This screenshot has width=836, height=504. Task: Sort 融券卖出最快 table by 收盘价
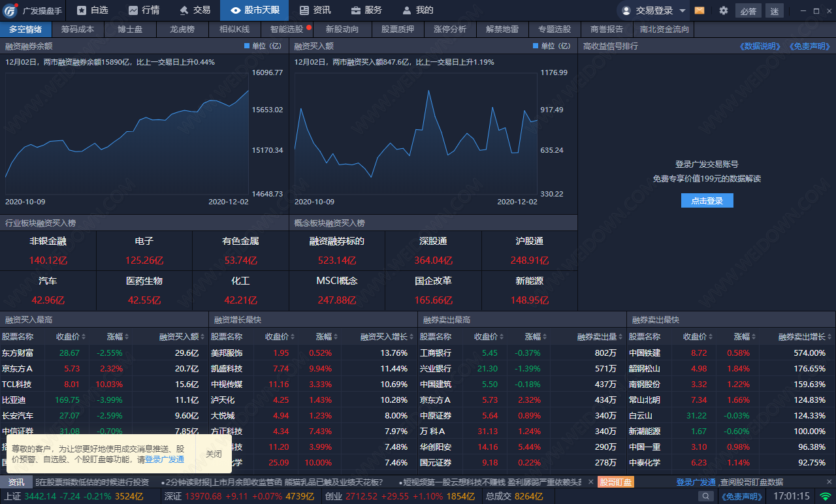click(698, 337)
